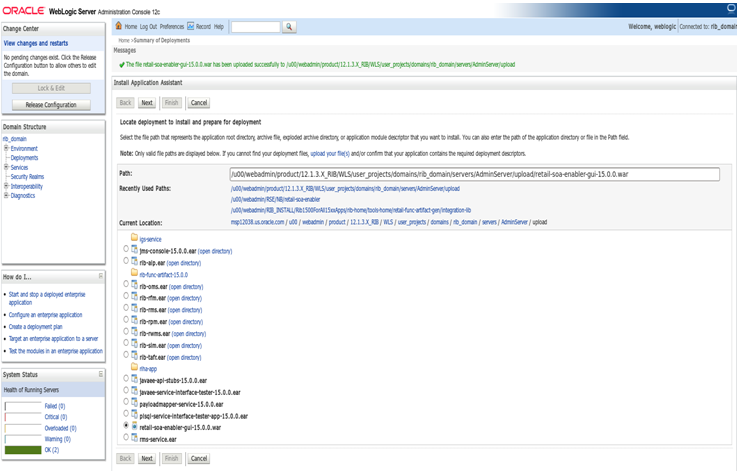
Task: Click View changes and restarts link
Action: coord(36,43)
